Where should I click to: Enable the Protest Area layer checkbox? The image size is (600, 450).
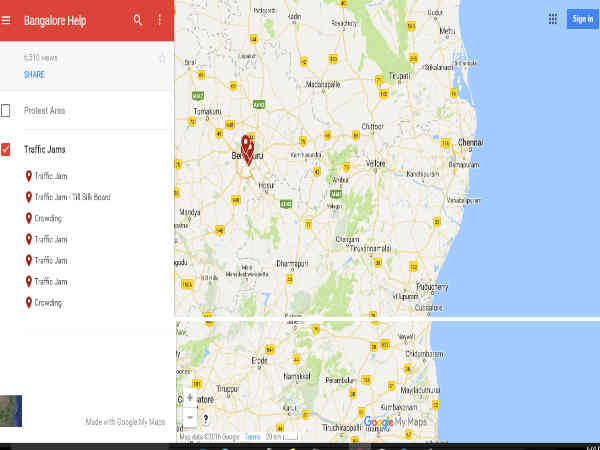(7, 110)
